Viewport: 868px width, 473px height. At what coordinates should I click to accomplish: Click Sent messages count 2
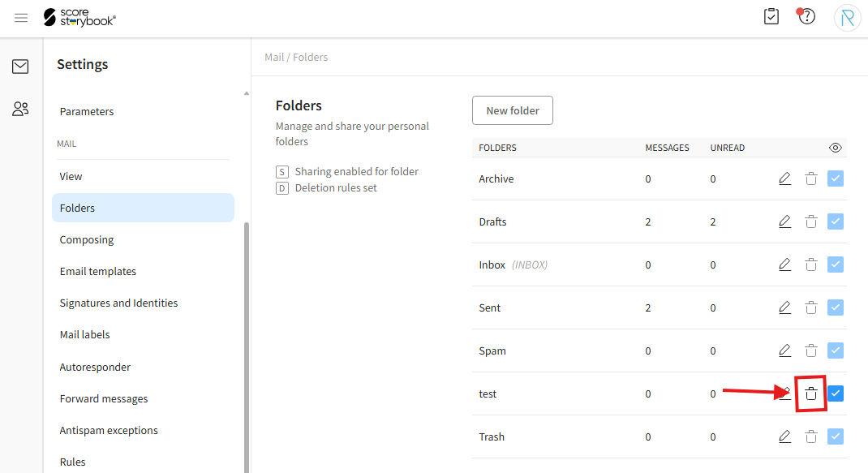[x=647, y=308]
